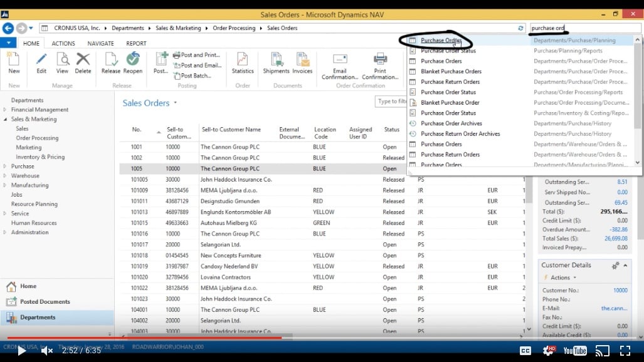
Task: Toggle closed captions on the video
Action: pos(525,351)
